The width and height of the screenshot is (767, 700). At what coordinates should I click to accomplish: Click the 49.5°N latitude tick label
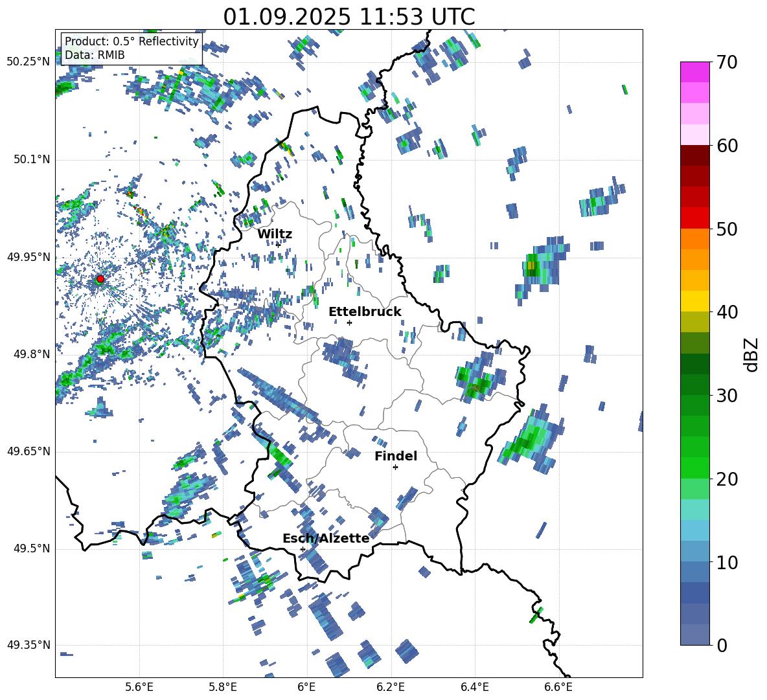31,548
